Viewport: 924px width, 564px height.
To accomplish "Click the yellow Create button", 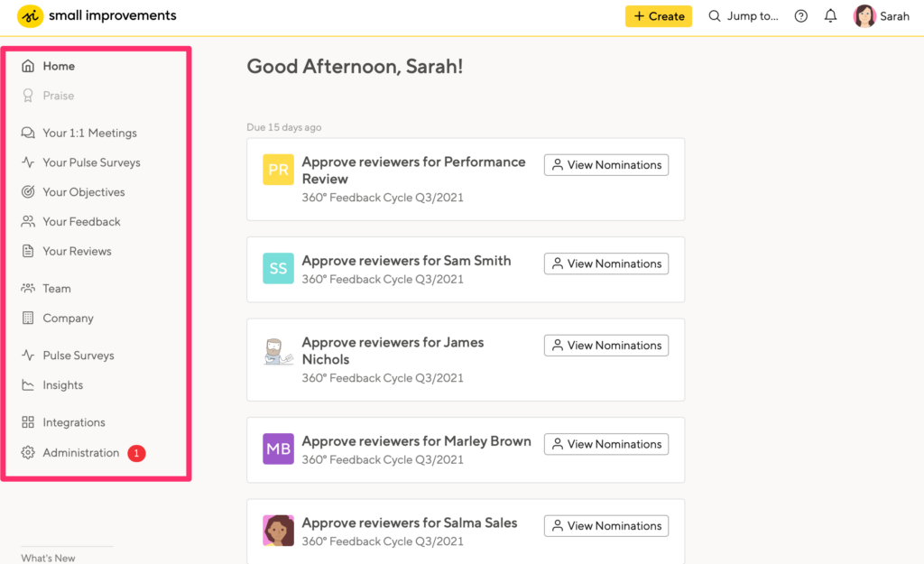I will [x=658, y=16].
